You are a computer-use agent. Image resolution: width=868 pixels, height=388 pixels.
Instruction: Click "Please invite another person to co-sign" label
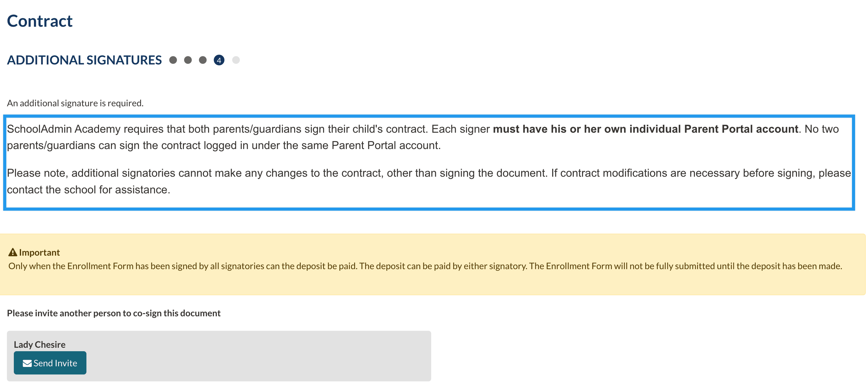(113, 313)
